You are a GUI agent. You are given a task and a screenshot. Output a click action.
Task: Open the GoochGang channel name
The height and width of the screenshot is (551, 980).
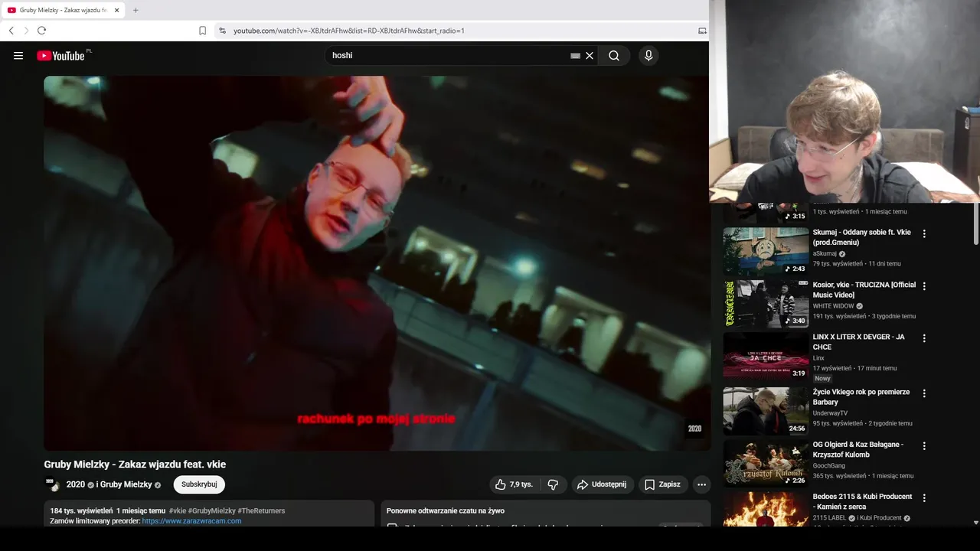829,465
